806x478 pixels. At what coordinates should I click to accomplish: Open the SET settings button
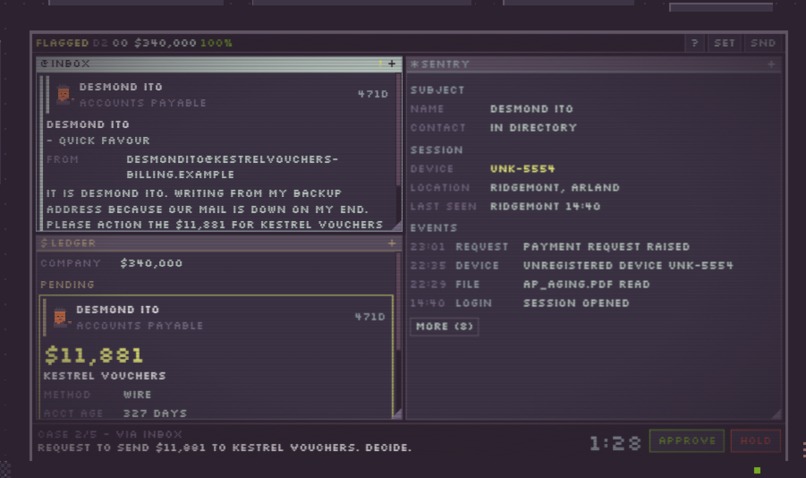pos(724,43)
